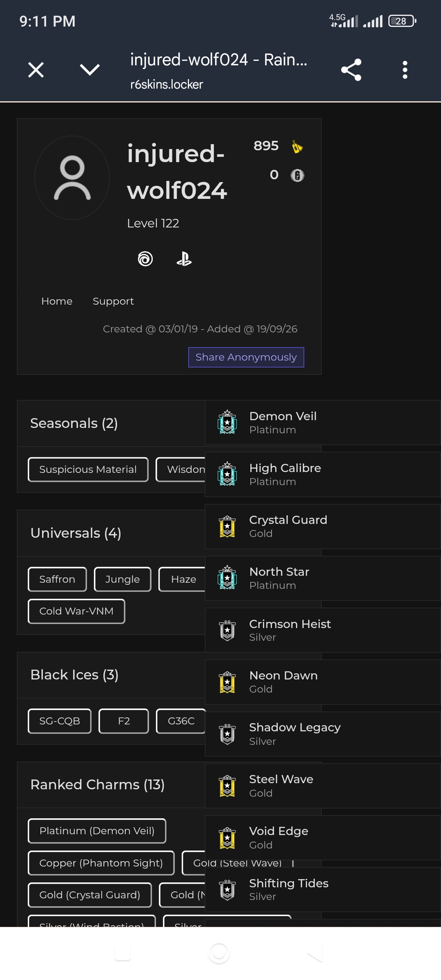
Task: Select the SG-CQB black ice tag
Action: 60,721
